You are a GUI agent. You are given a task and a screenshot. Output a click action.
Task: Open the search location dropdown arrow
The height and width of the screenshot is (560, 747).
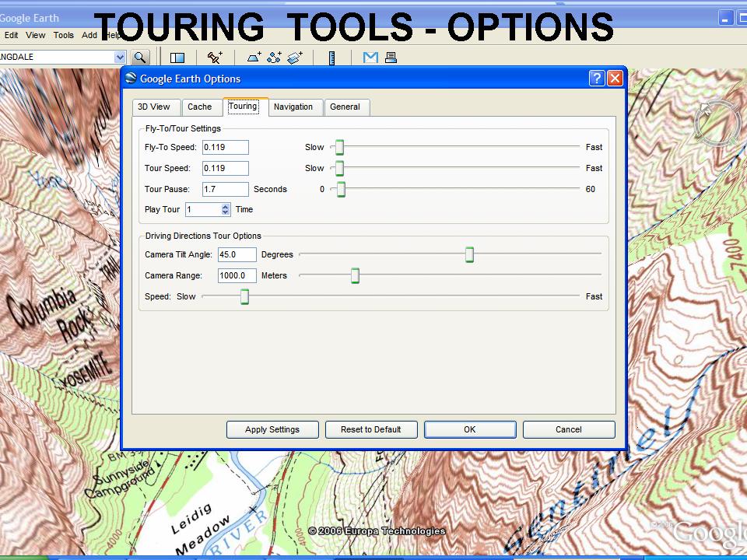(x=120, y=57)
